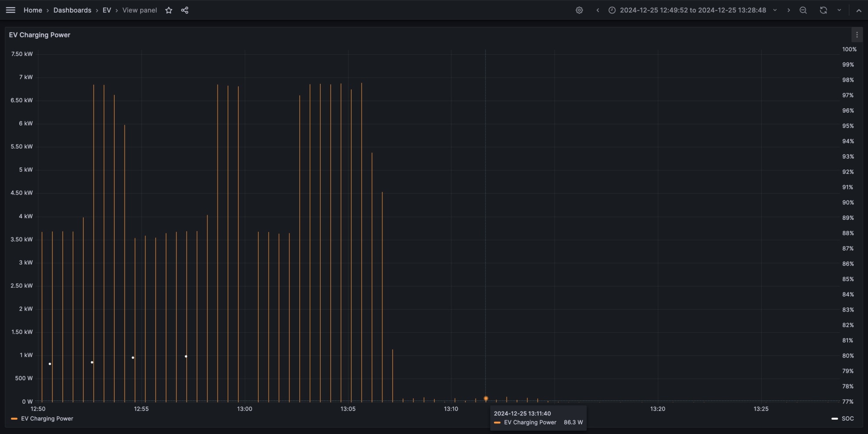Click the highlighted data point at 13:11:40
Screen dimensions: 868x434
click(486, 398)
